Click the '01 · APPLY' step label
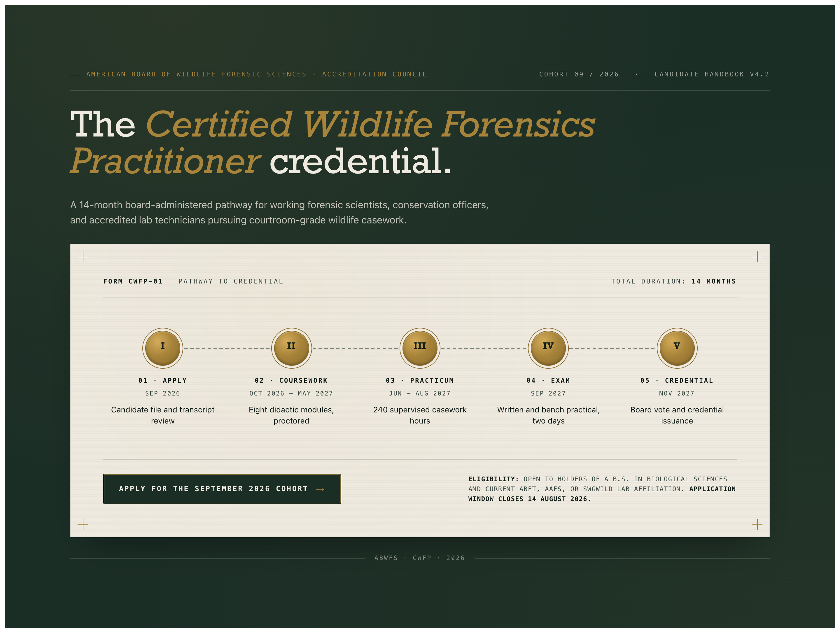Image resolution: width=840 pixels, height=630 pixels. (x=162, y=381)
